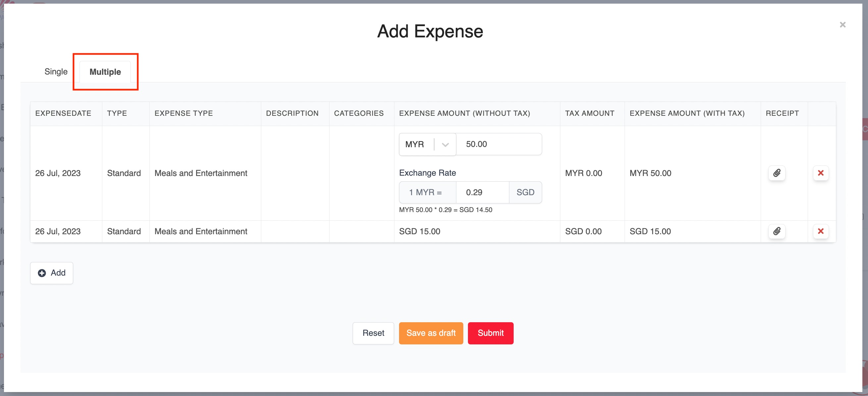Expand currency chevron next to MYR
This screenshot has width=868, height=396.
(x=445, y=145)
